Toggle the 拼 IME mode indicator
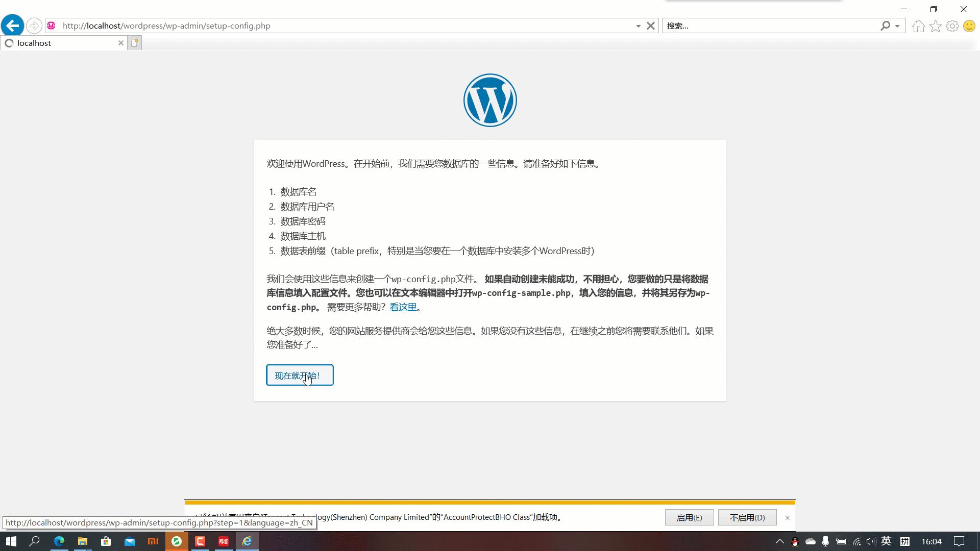This screenshot has width=980, height=551. 905,541
